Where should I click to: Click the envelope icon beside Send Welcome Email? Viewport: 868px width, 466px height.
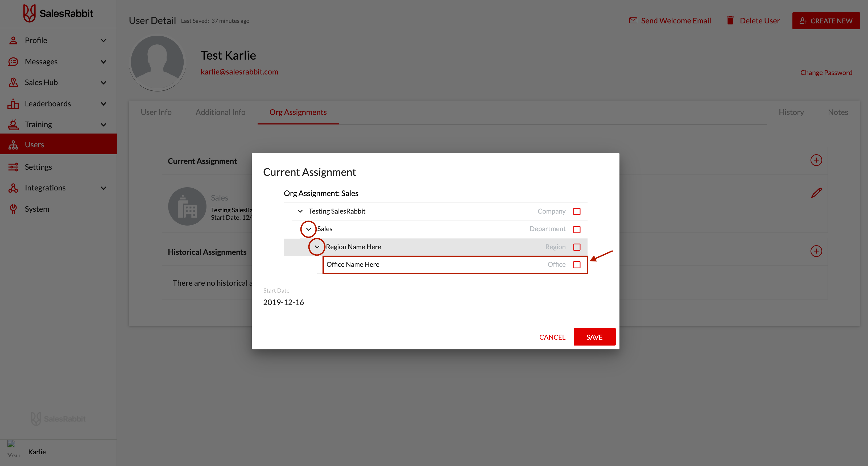(x=633, y=20)
